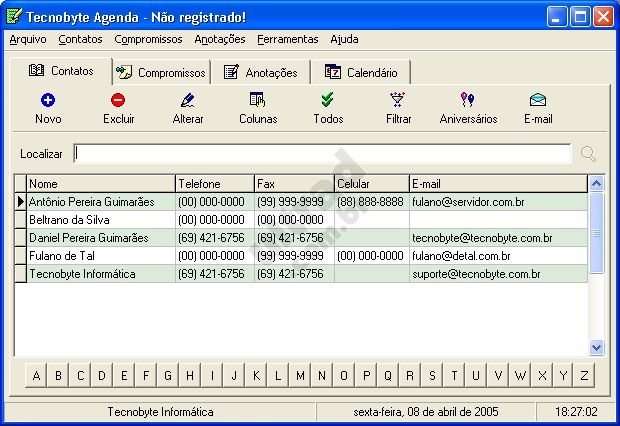The image size is (620, 426).
Task: Click row selector beside Beltrano da Silva
Action: [x=21, y=220]
